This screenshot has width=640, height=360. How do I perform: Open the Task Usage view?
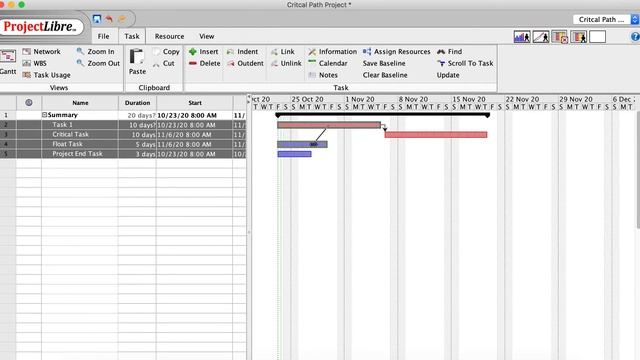(47, 75)
